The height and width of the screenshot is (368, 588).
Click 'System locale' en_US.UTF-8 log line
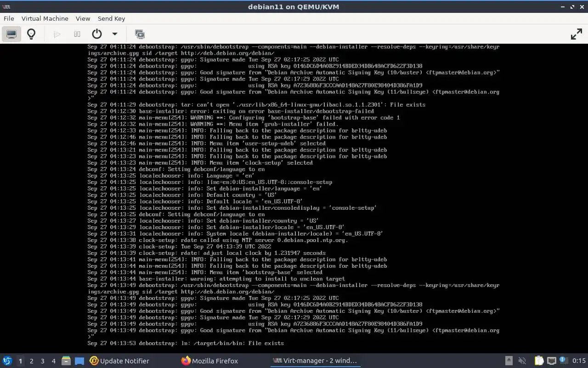pyautogui.click(x=235, y=234)
